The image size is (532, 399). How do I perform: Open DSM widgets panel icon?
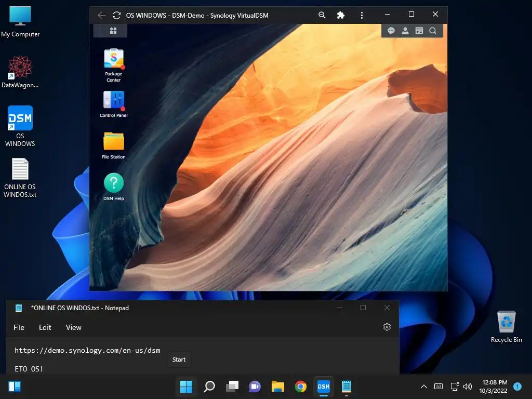[419, 31]
